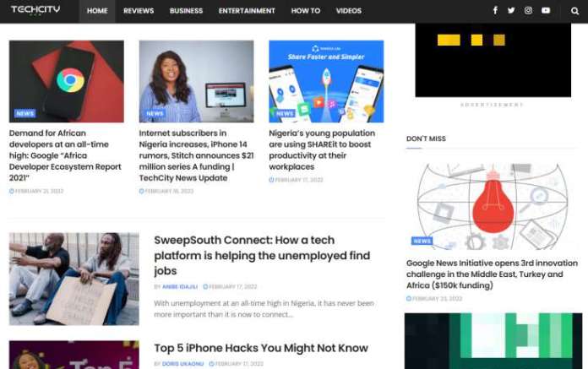588x369 pixels.
Task: Click the search magnifier icon
Action: [574, 11]
